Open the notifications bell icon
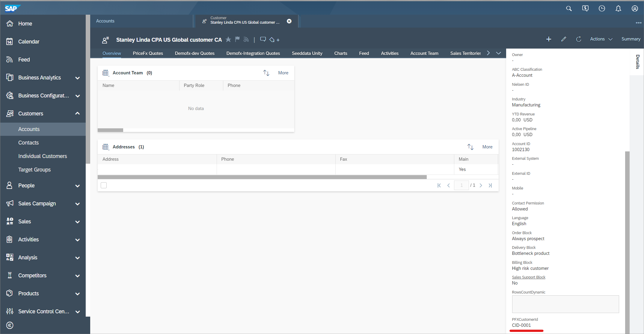644x334 pixels. pos(618,8)
